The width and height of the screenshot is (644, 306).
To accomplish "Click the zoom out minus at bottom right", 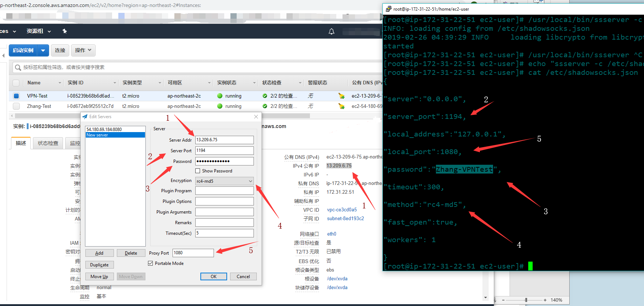I will point(503,300).
